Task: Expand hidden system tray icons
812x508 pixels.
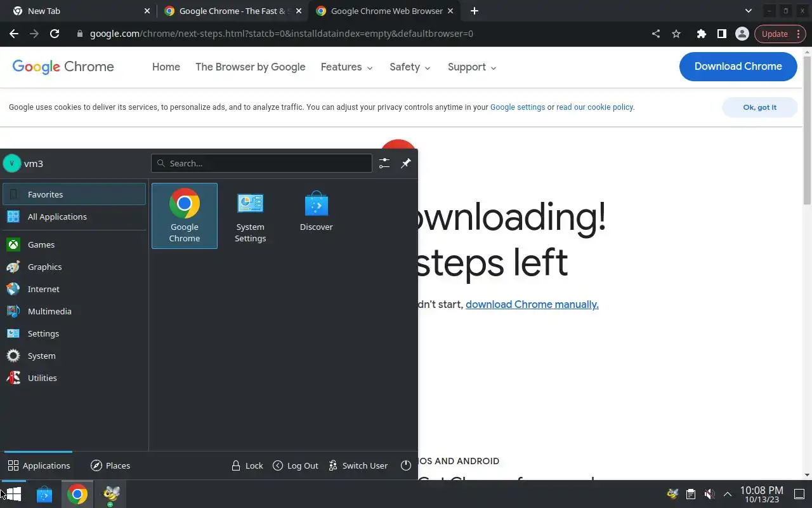Action: [728, 494]
